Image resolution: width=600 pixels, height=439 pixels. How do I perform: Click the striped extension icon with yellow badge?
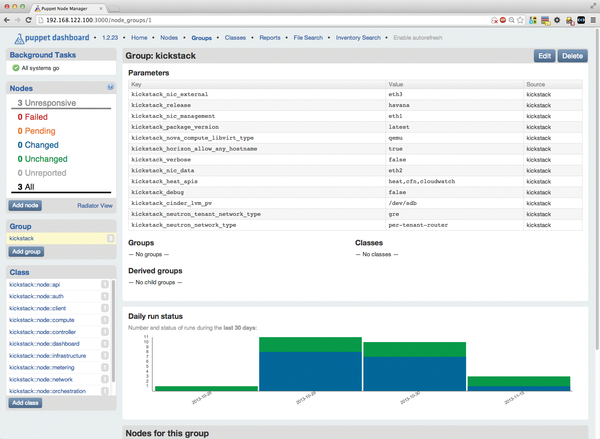[x=545, y=21]
